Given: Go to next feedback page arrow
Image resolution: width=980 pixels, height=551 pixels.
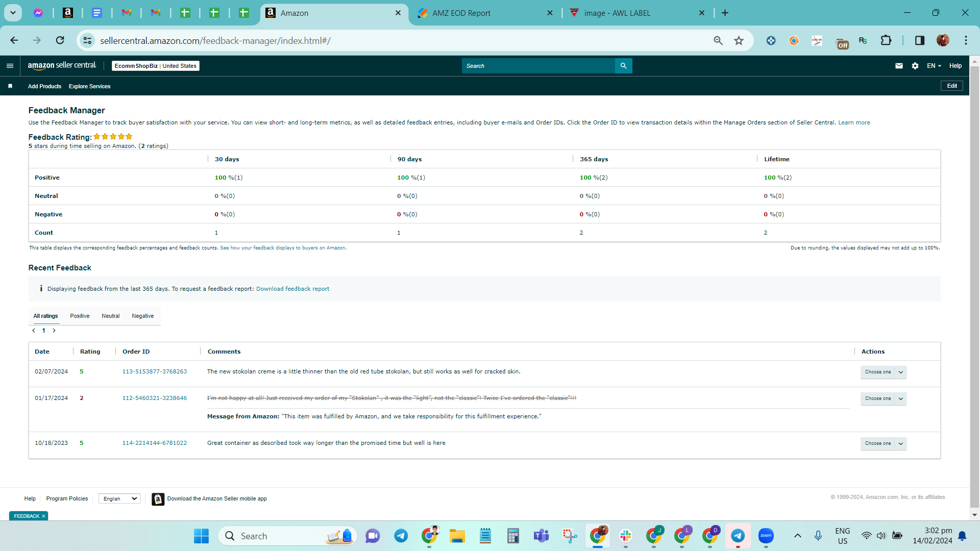Looking at the screenshot, I should tap(54, 331).
